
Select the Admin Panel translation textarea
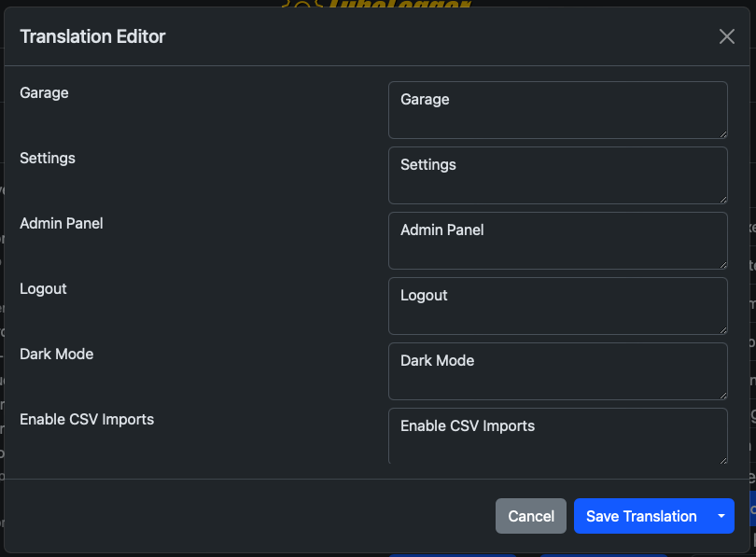pos(557,240)
